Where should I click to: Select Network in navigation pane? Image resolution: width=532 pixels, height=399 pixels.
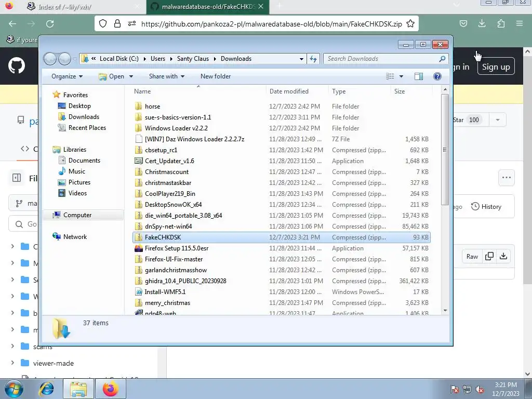(75, 237)
